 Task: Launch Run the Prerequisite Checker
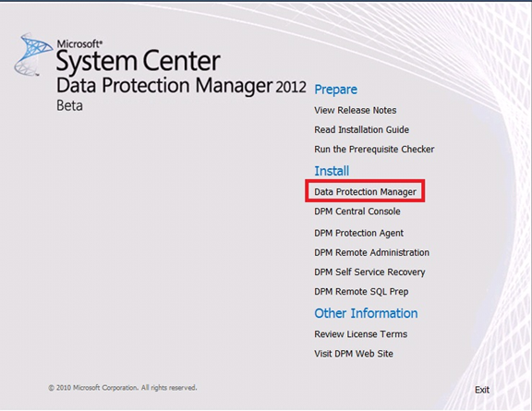[374, 150]
